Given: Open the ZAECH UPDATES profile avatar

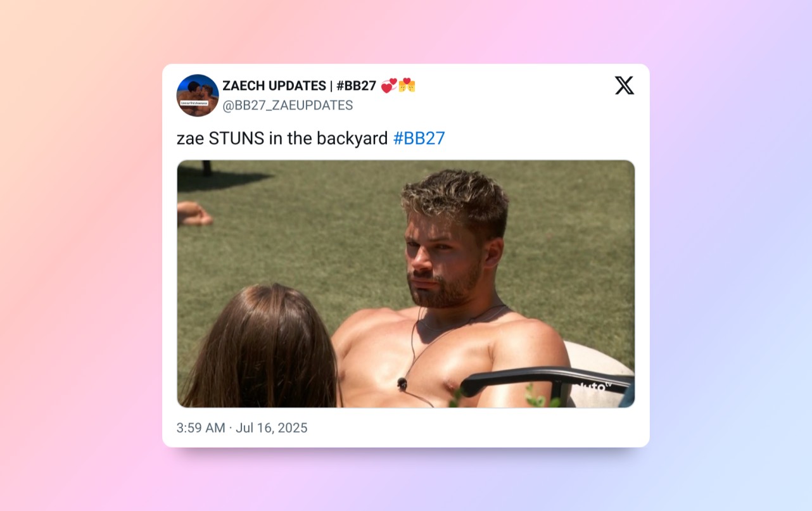Looking at the screenshot, I should point(198,95).
